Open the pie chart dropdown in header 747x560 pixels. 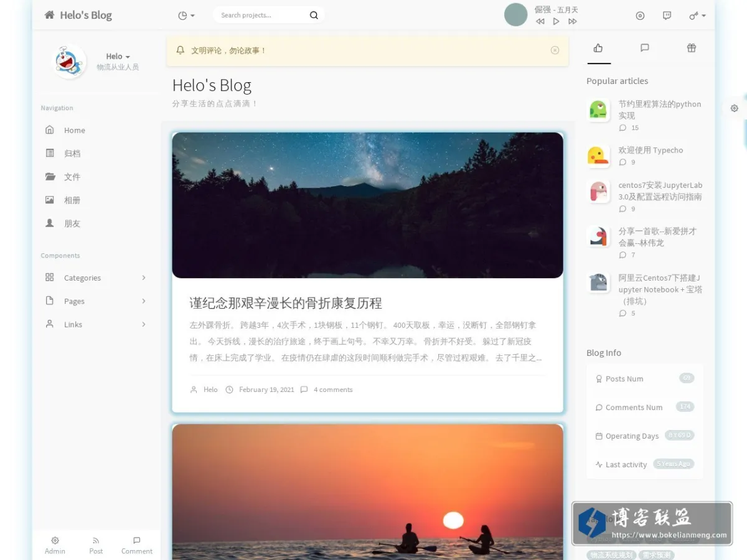(186, 16)
